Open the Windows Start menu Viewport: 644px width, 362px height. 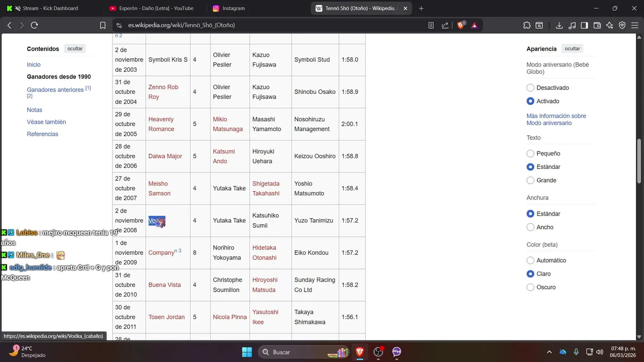[247, 352]
